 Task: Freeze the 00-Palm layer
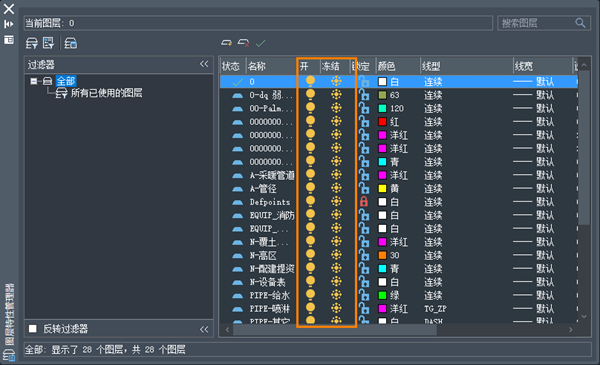(336, 108)
